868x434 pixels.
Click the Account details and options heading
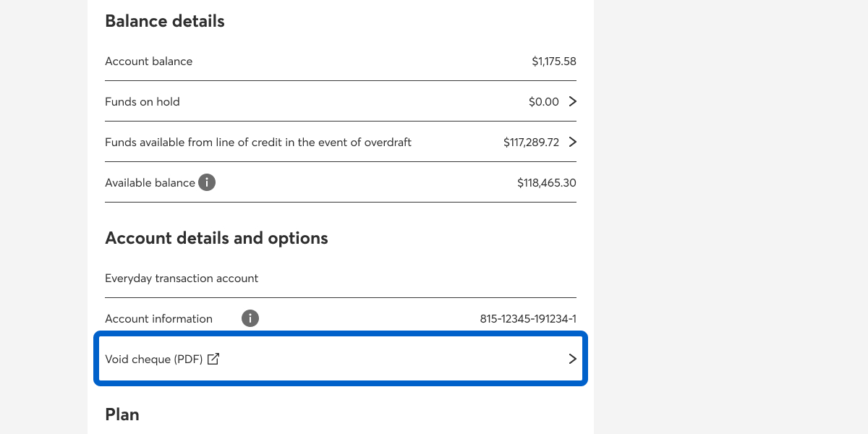click(216, 239)
